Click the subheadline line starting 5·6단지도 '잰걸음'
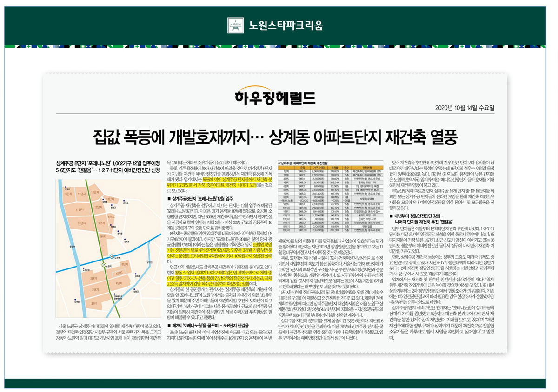Viewport: 558px width, 392px height. pos(108,171)
